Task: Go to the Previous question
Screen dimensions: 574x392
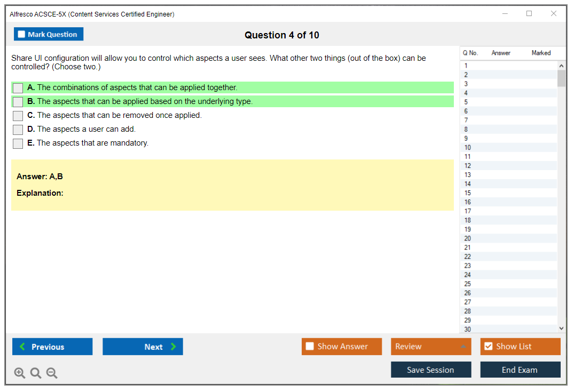Action: pos(52,347)
